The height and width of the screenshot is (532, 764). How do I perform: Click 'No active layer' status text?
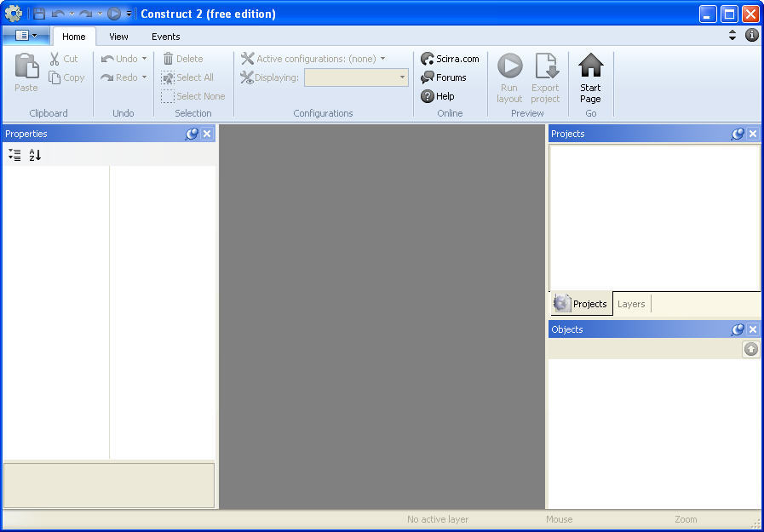click(x=438, y=520)
